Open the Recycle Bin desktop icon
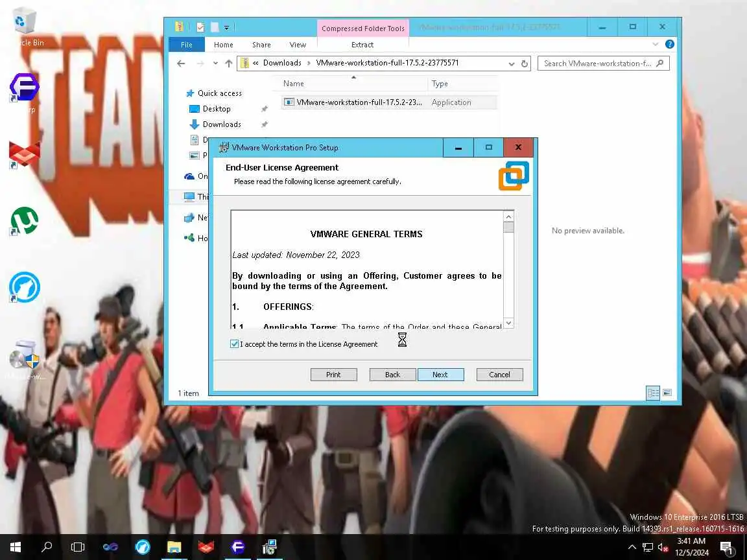 (x=25, y=21)
